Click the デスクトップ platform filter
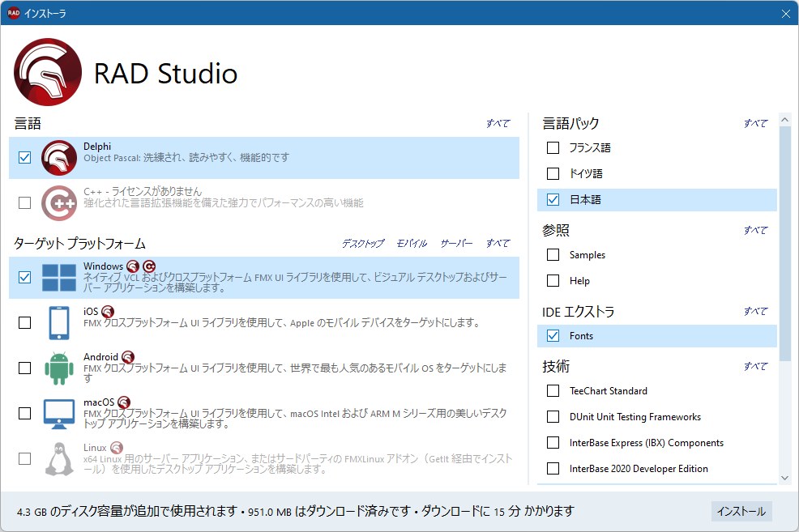 click(x=365, y=242)
